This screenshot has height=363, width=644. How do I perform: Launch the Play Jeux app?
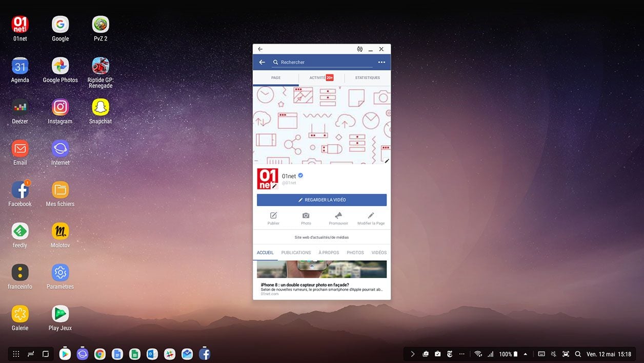(60, 314)
